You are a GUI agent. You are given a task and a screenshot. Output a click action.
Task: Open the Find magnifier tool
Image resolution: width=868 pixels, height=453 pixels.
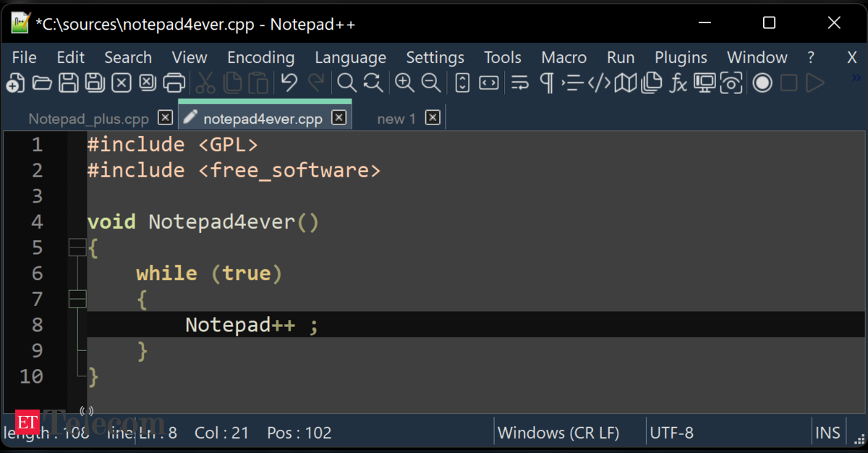coord(347,83)
